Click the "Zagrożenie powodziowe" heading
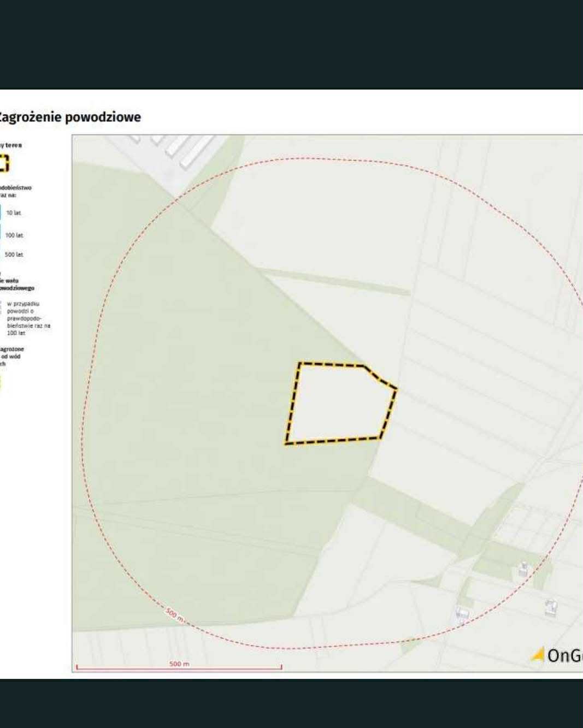 click(x=69, y=117)
